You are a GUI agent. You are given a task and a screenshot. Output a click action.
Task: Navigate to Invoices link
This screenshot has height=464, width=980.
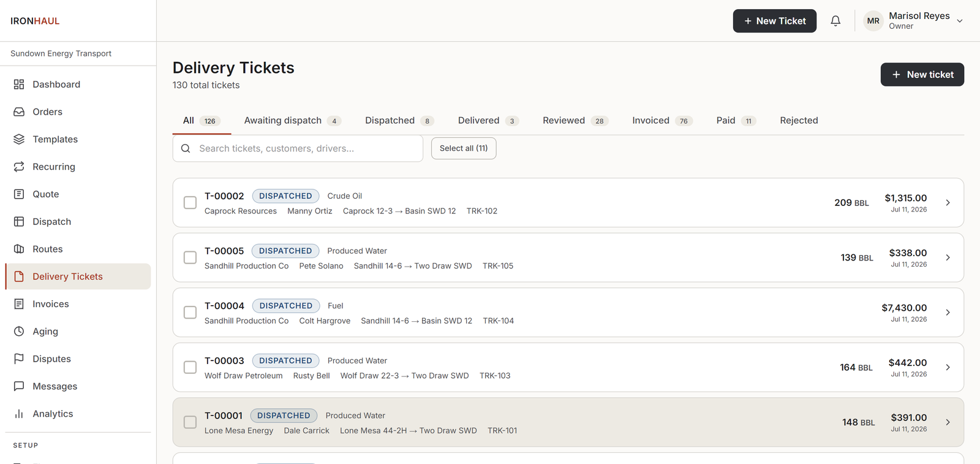(78, 304)
